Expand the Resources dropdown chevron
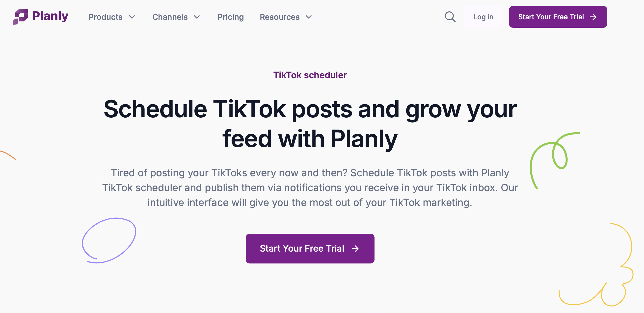Screen dimensions: 644x313 coord(309,17)
